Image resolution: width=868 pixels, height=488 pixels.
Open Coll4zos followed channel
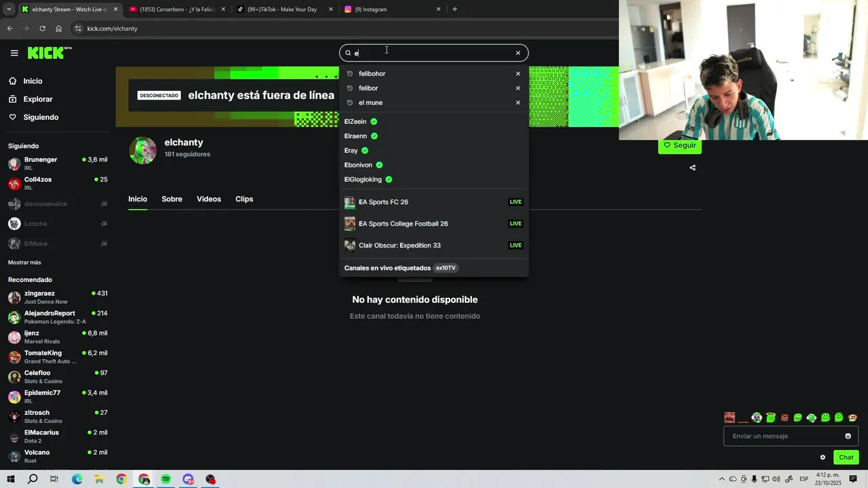pos(58,184)
